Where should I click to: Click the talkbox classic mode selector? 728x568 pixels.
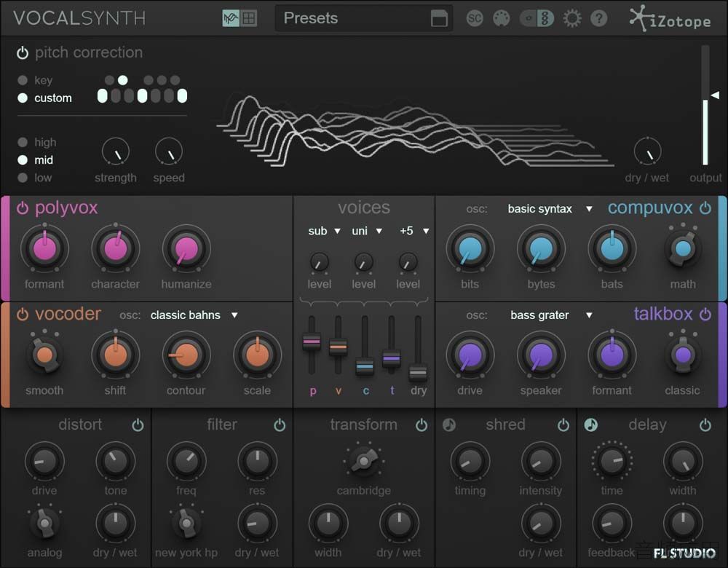pyautogui.click(x=683, y=355)
